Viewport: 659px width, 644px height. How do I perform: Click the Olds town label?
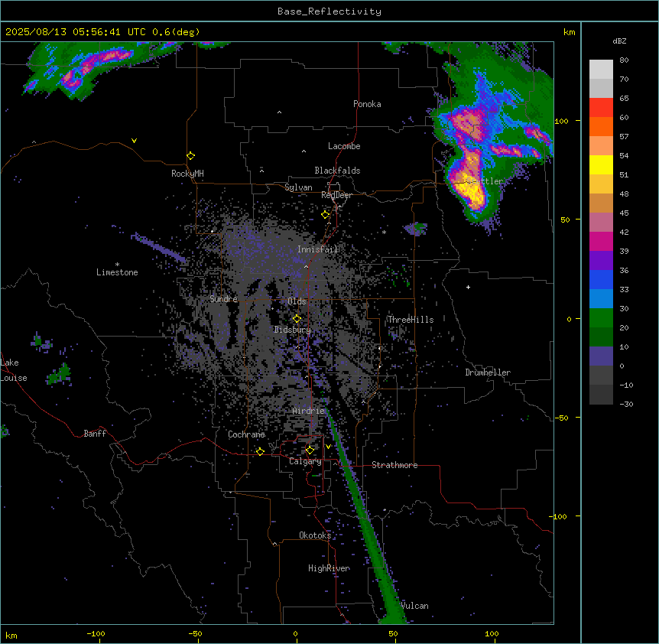297,301
